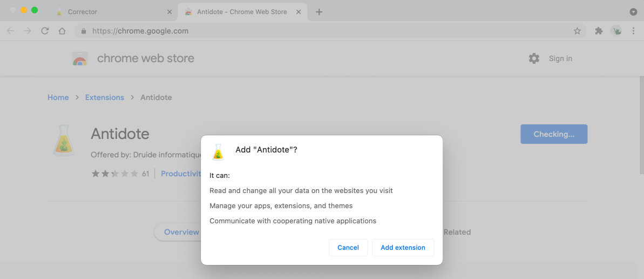
Task: Close the Corrector tab
Action: (170, 12)
